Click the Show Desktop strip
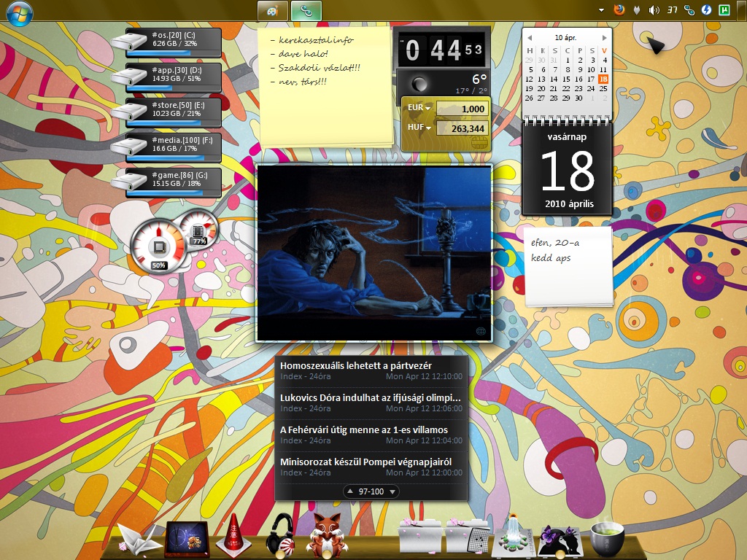747x560 pixels. 742,10
